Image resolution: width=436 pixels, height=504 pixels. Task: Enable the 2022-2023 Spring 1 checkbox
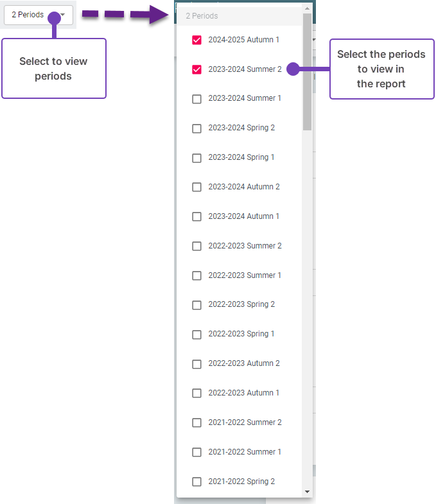tap(197, 335)
